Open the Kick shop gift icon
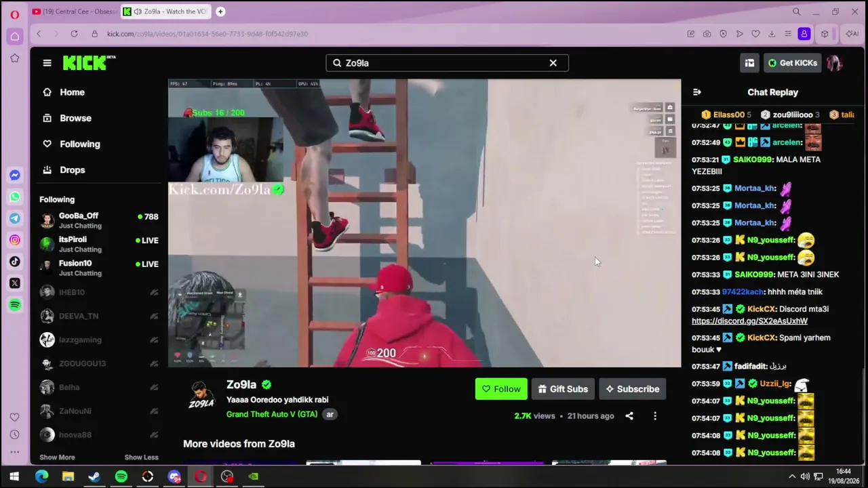 pos(749,63)
